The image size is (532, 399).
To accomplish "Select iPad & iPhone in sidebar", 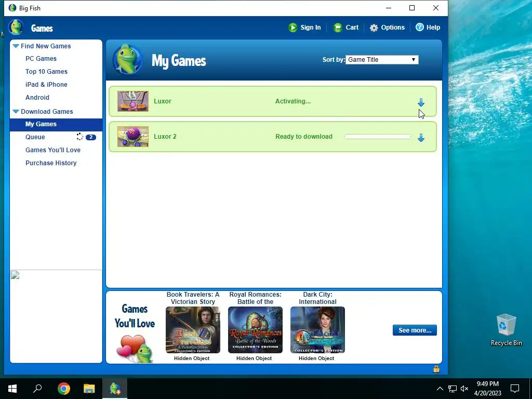I will tap(46, 85).
